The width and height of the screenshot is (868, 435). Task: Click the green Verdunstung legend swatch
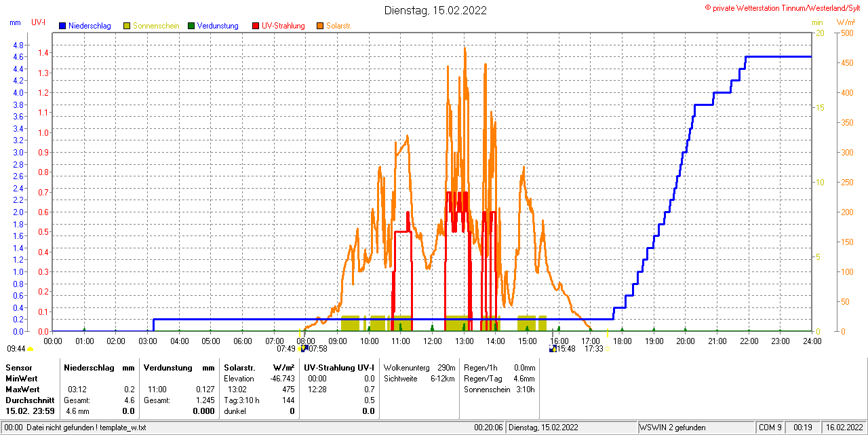(x=191, y=26)
